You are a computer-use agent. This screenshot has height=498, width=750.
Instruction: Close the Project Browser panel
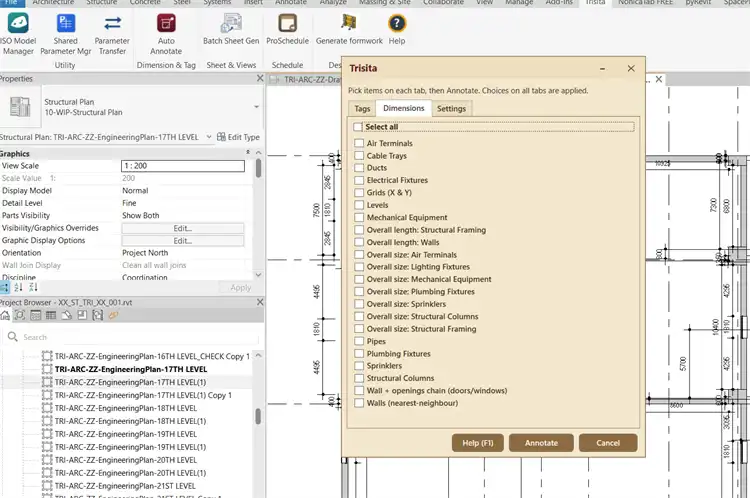(260, 302)
